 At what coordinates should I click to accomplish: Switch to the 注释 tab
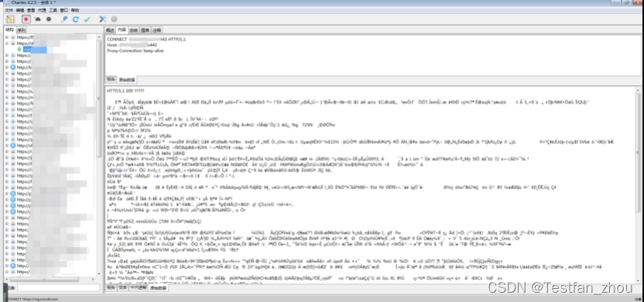tap(157, 30)
